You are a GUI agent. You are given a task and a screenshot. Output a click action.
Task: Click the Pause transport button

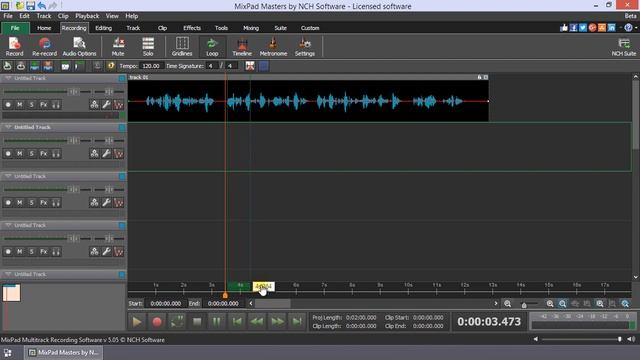[x=217, y=322]
